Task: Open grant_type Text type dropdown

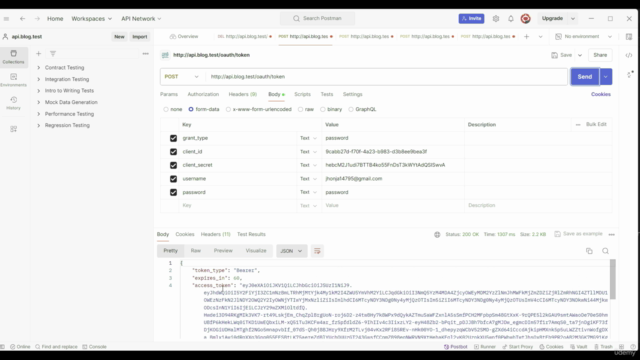Action: (308, 138)
